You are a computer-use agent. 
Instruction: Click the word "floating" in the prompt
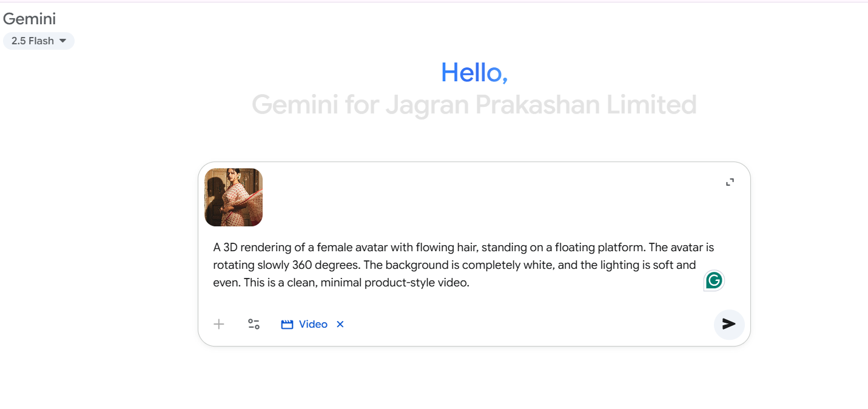pos(575,248)
